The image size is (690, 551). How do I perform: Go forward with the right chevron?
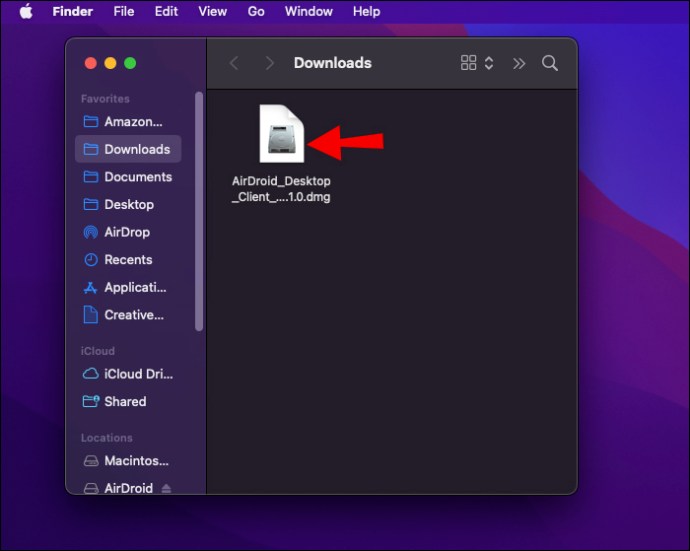pyautogui.click(x=270, y=63)
